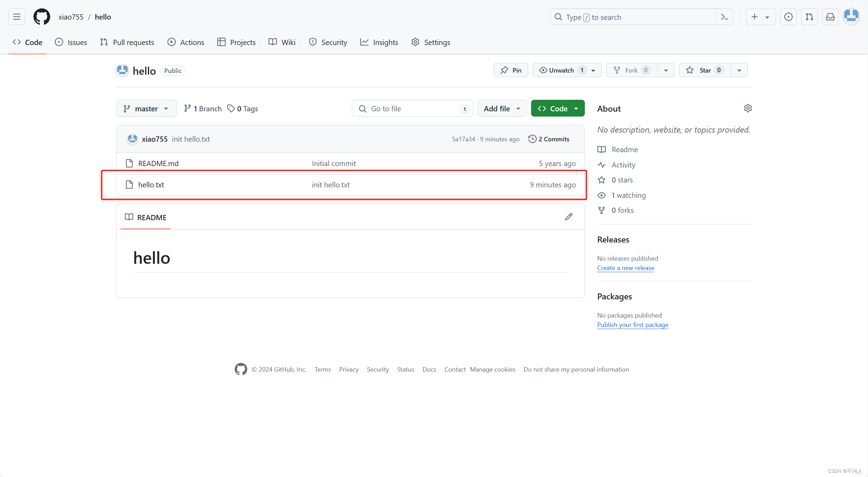Fork the hello repository

(632, 70)
